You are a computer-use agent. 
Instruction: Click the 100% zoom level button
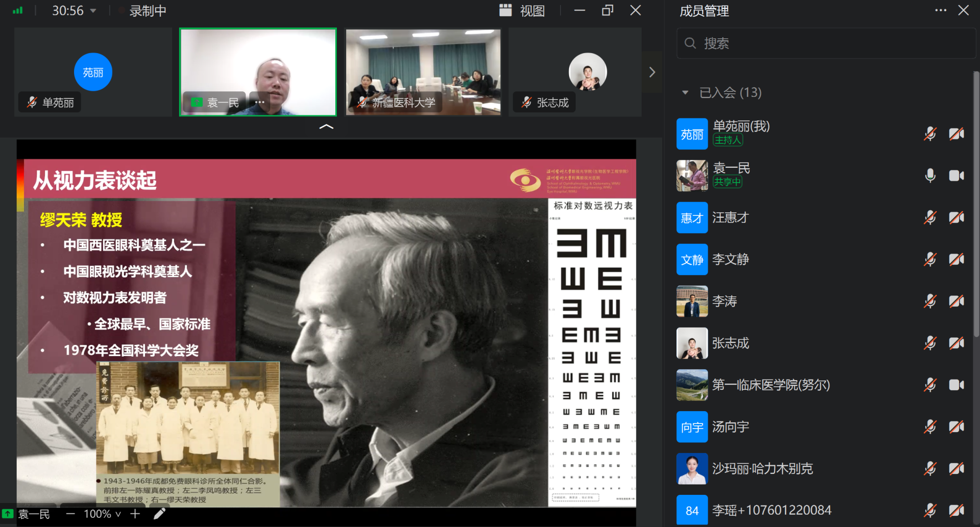coord(100,514)
